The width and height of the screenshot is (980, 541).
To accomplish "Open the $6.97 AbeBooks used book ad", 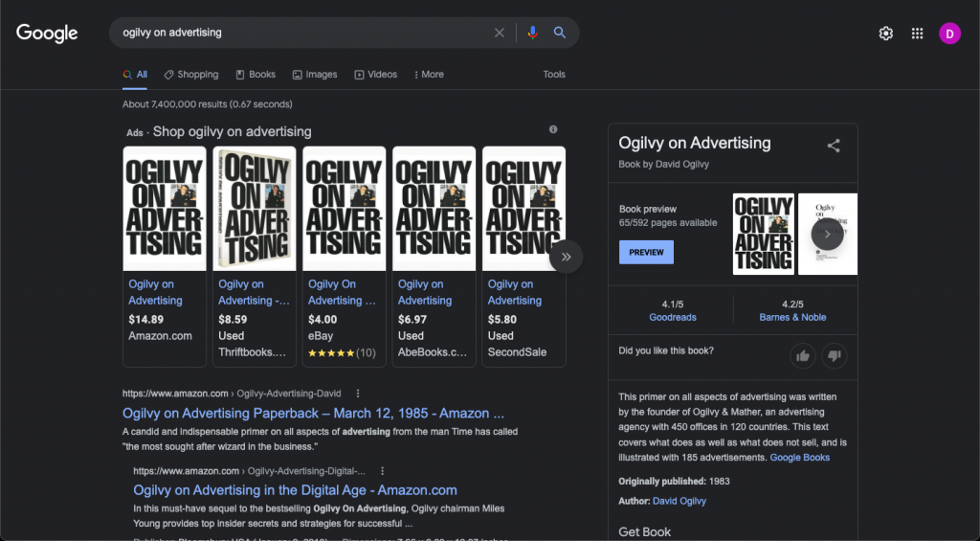I will tap(434, 257).
